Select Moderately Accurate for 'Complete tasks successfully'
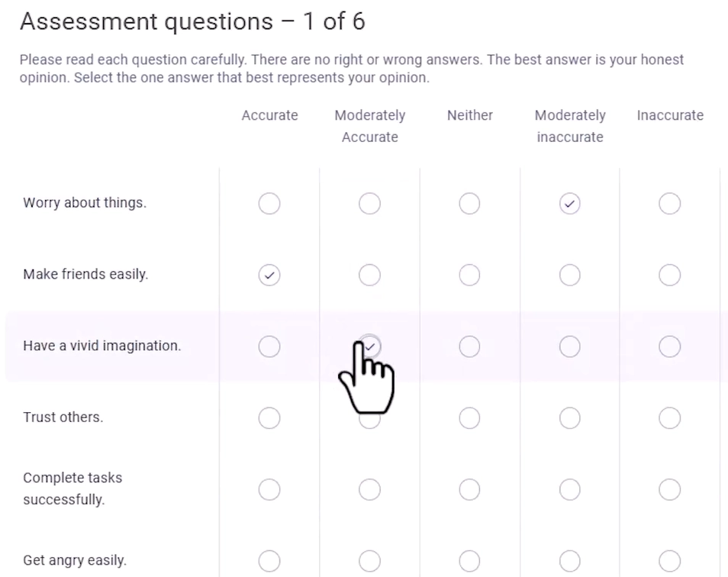 (369, 489)
